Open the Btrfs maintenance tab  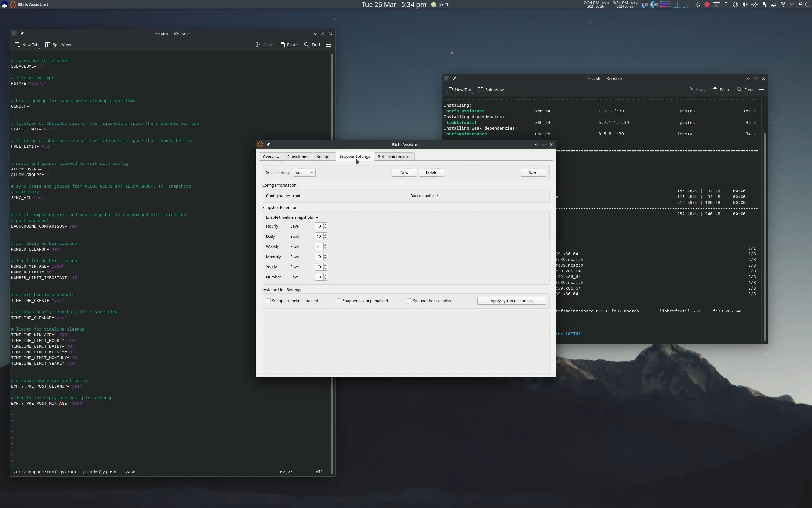(394, 157)
